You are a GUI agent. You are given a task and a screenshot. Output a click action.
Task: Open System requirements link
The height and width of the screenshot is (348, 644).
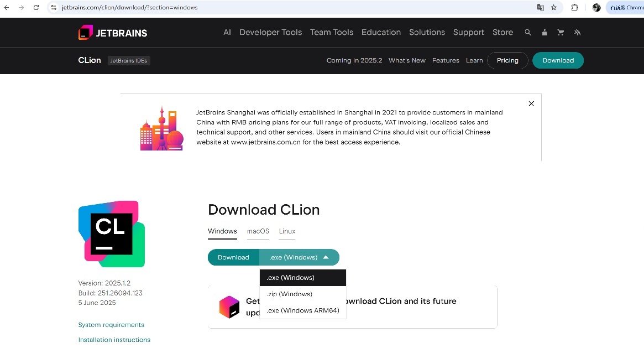[111, 325]
